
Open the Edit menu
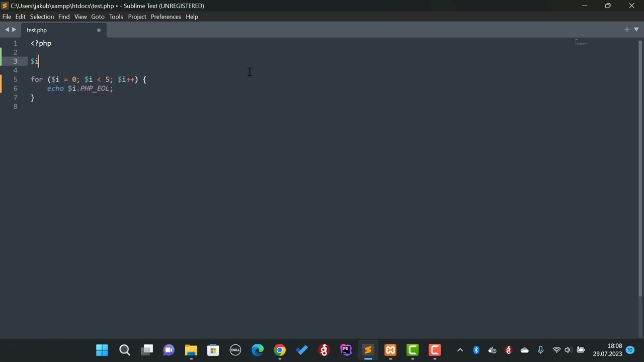20,17
